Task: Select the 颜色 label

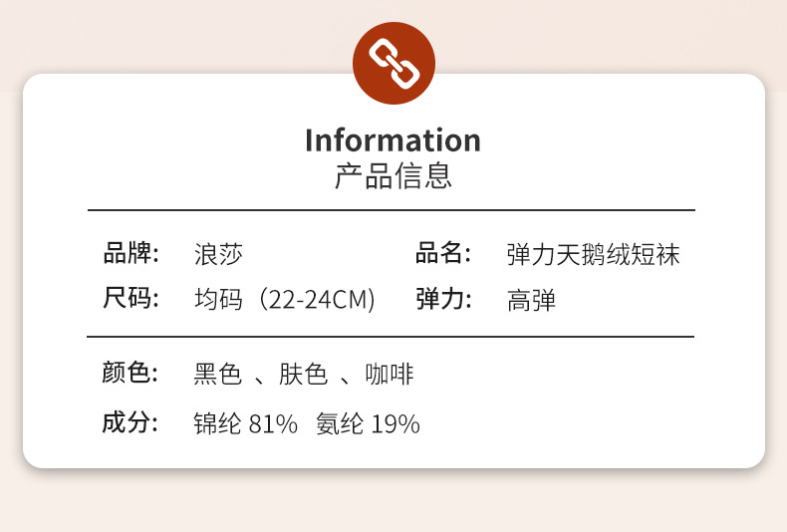Action: [131, 374]
